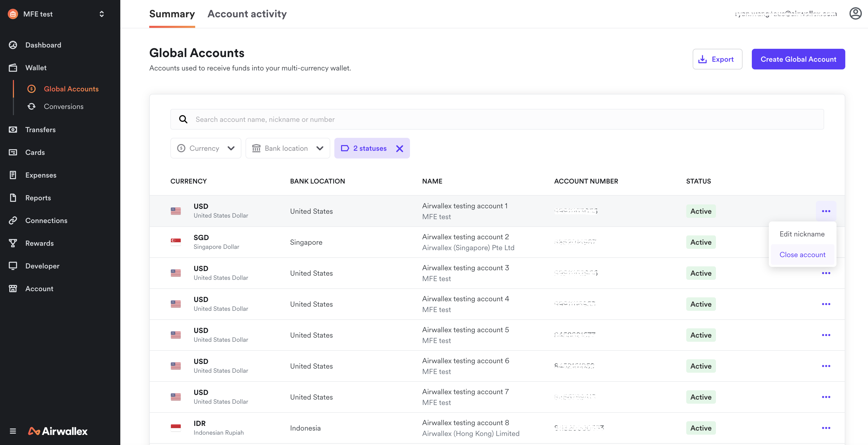Click Airwallex testing account 6 name
Image resolution: width=868 pixels, height=445 pixels.
(x=465, y=361)
